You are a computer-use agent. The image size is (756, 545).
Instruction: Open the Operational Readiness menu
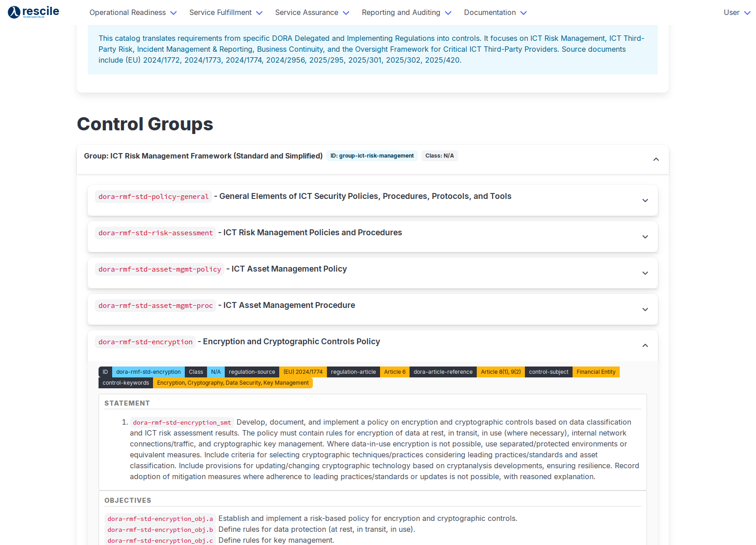[133, 13]
